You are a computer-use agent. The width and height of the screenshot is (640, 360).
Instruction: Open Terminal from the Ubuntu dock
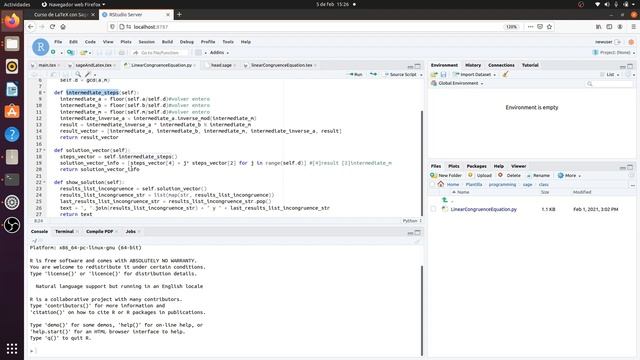pos(12,180)
